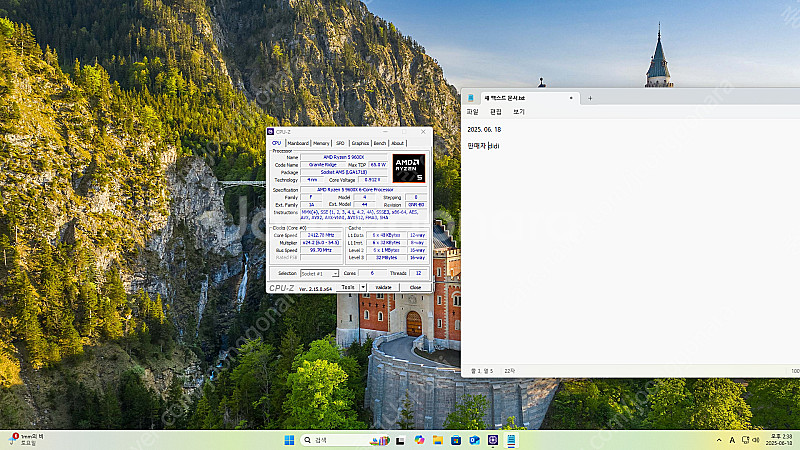Open the 보기 menu in Notepad

click(x=519, y=112)
